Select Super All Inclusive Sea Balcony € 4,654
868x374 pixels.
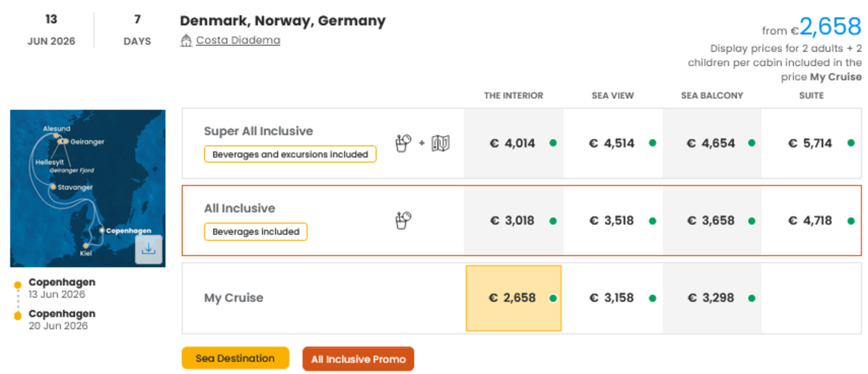tap(711, 143)
